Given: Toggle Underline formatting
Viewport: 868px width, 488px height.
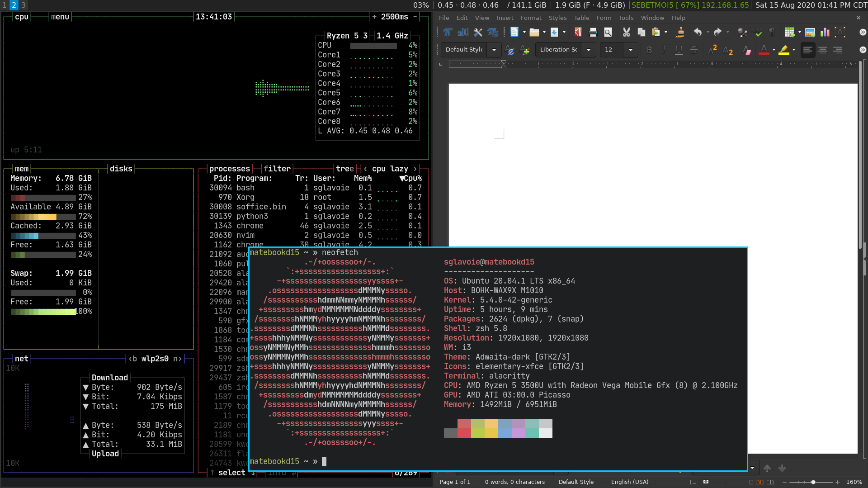Looking at the screenshot, I should point(679,50).
